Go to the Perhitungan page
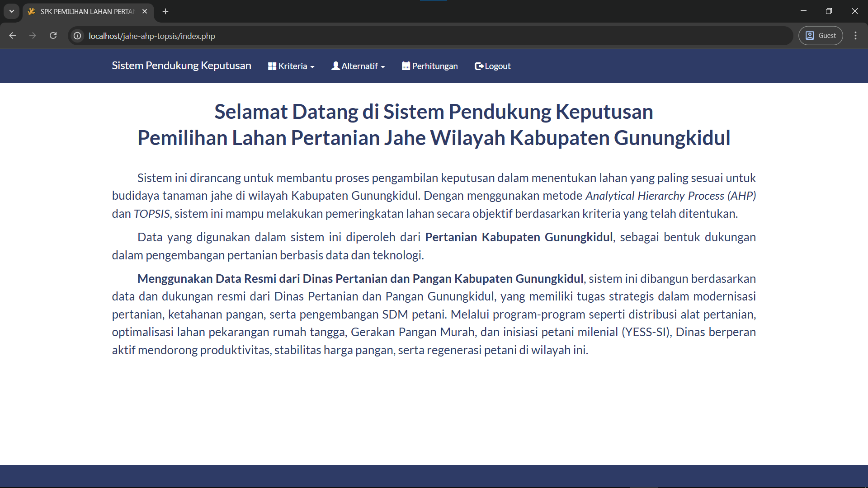868x488 pixels. [429, 66]
